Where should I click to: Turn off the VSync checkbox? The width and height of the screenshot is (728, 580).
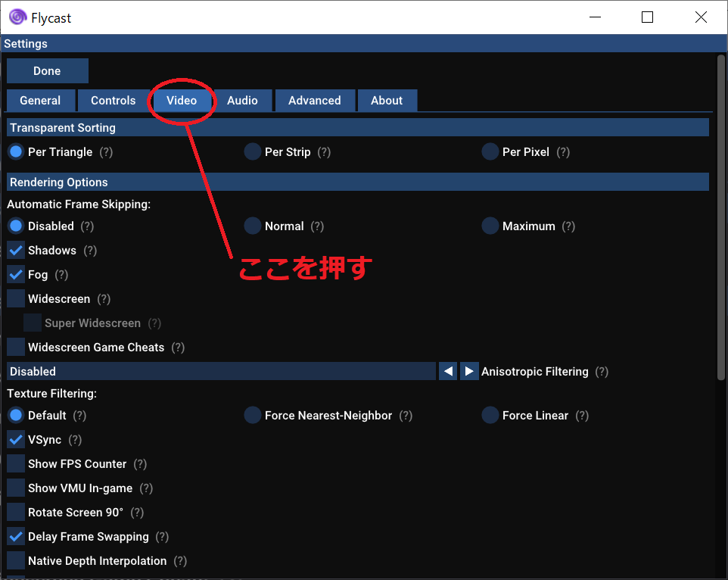(16, 439)
